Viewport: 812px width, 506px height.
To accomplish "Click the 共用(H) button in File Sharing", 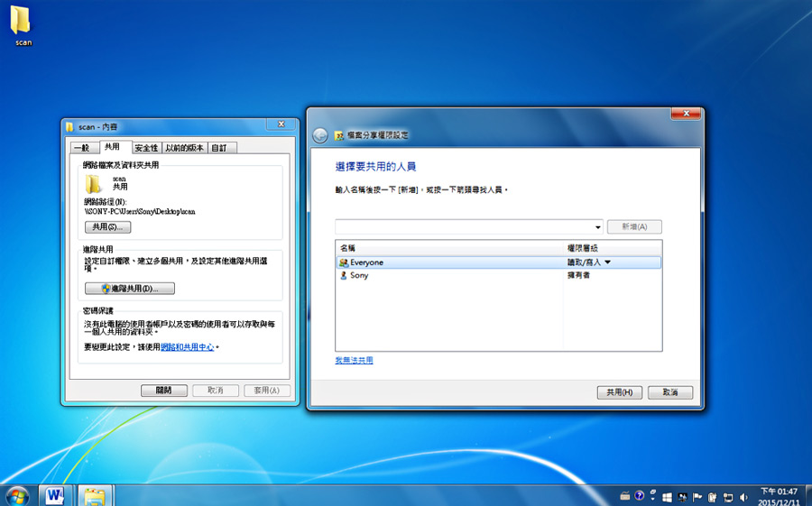I will click(619, 392).
